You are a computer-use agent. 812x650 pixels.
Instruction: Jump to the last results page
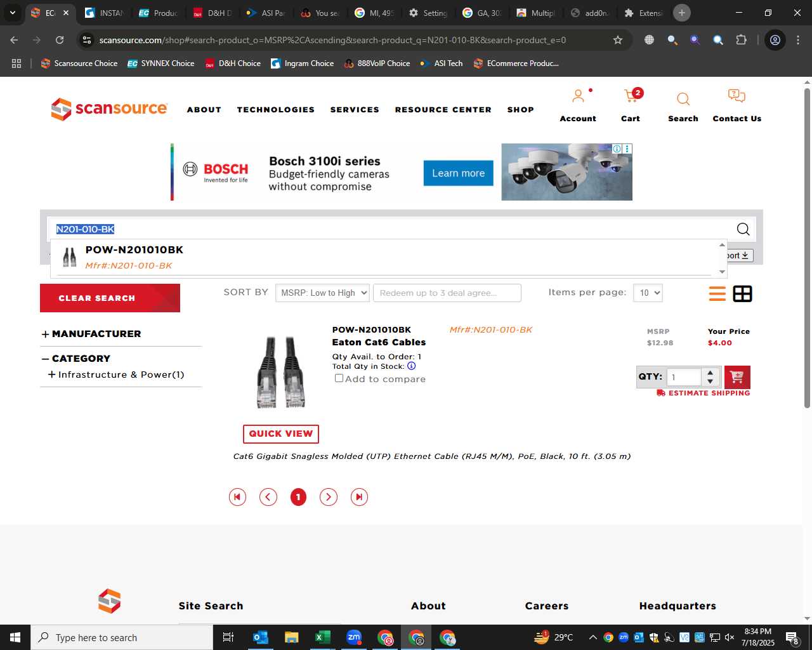point(359,497)
